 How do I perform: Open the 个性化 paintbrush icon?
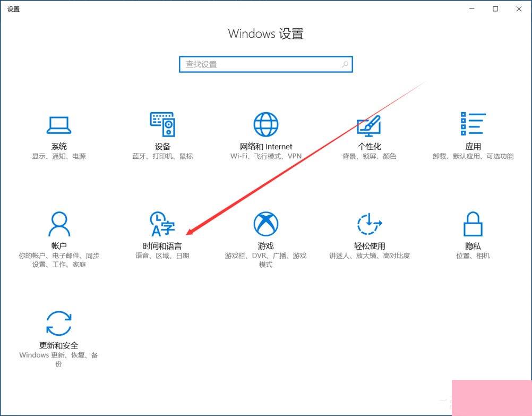pyautogui.click(x=369, y=125)
